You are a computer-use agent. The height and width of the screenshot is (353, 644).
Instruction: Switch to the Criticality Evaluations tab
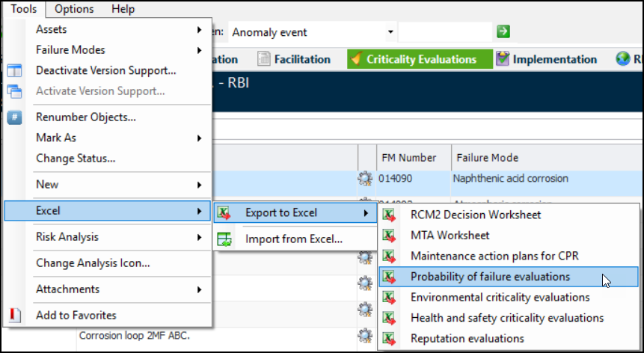coord(420,59)
